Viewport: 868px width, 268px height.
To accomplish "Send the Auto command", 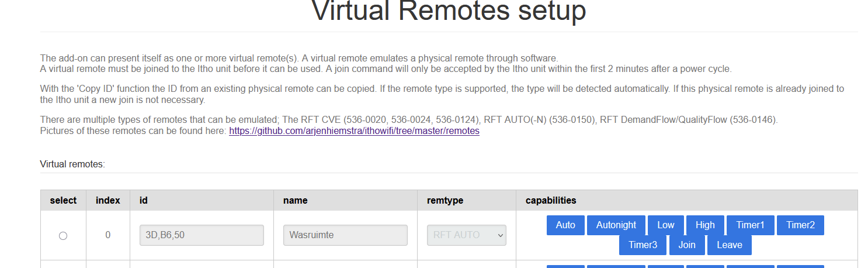I will (x=565, y=225).
